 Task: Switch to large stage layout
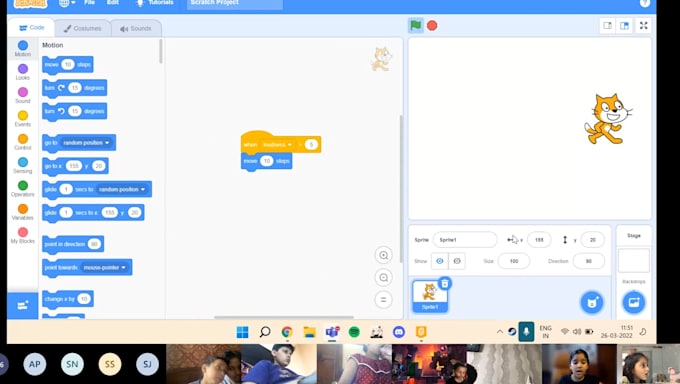point(624,26)
